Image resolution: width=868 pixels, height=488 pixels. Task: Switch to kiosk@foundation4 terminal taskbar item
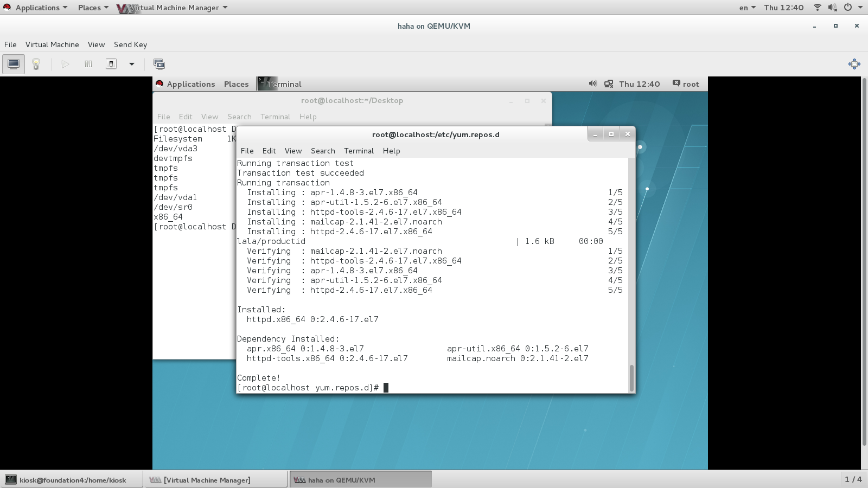pos(72,480)
